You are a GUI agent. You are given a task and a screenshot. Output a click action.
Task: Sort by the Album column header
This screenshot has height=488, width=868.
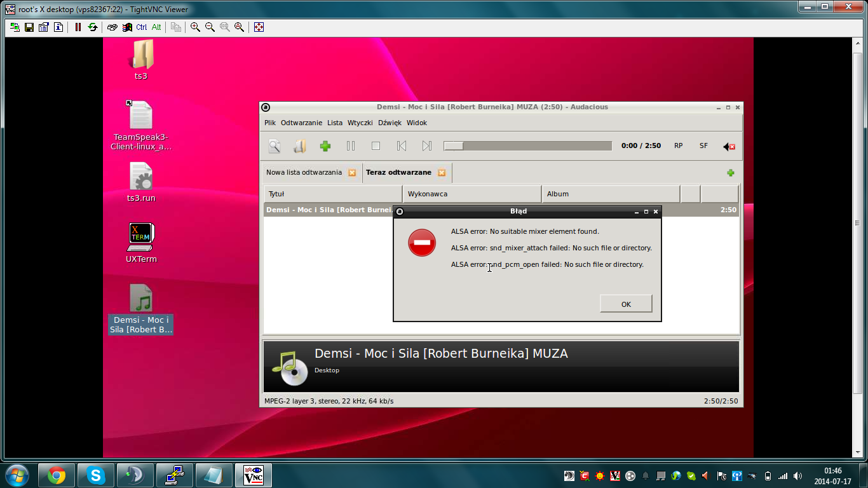click(x=611, y=194)
